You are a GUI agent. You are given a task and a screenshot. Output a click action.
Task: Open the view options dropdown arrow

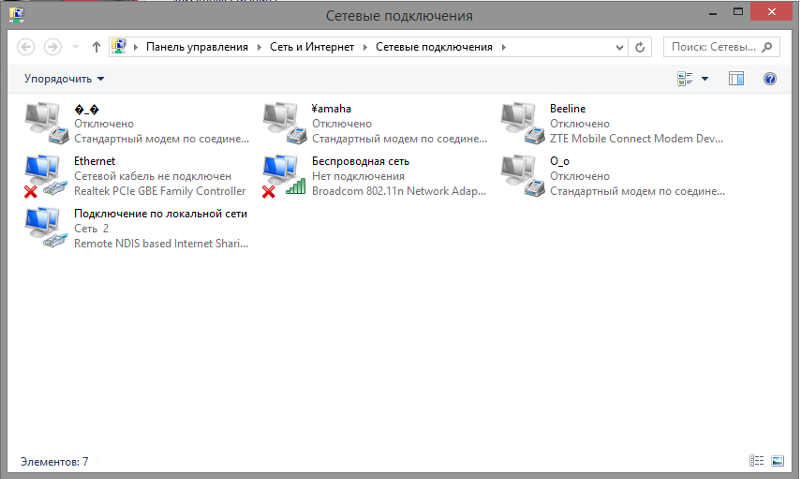click(705, 79)
